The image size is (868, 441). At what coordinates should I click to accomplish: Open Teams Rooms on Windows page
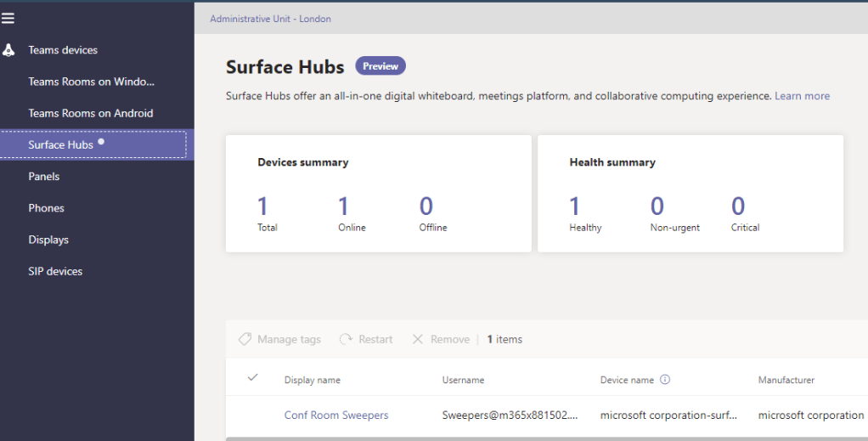[91, 82]
